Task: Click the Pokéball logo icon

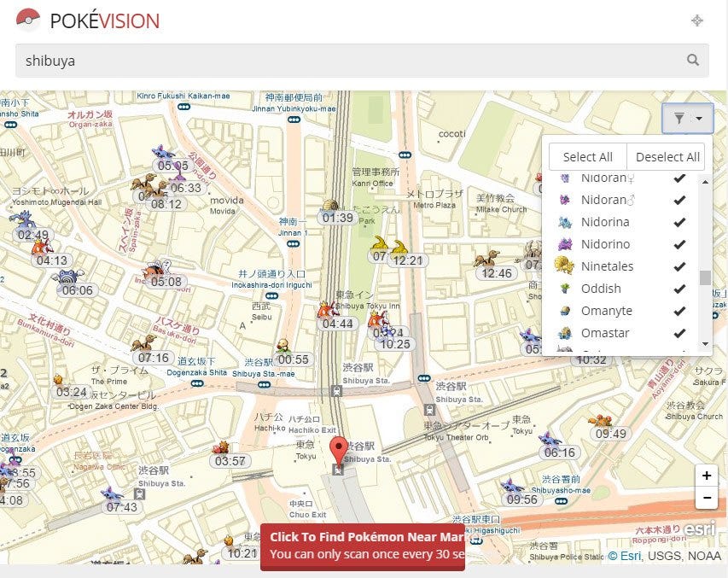Action: (x=28, y=20)
